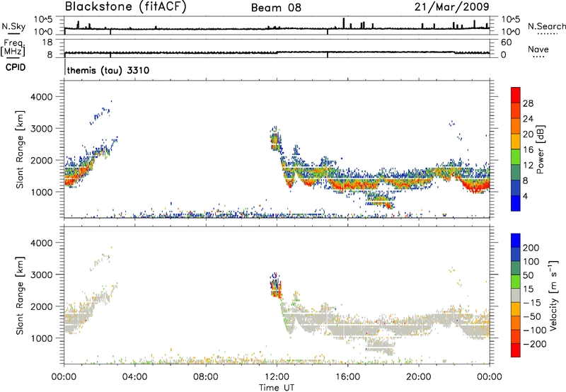Click the "N.Search" legend label
Viewport: 566px width, 392px height.
tap(547, 26)
